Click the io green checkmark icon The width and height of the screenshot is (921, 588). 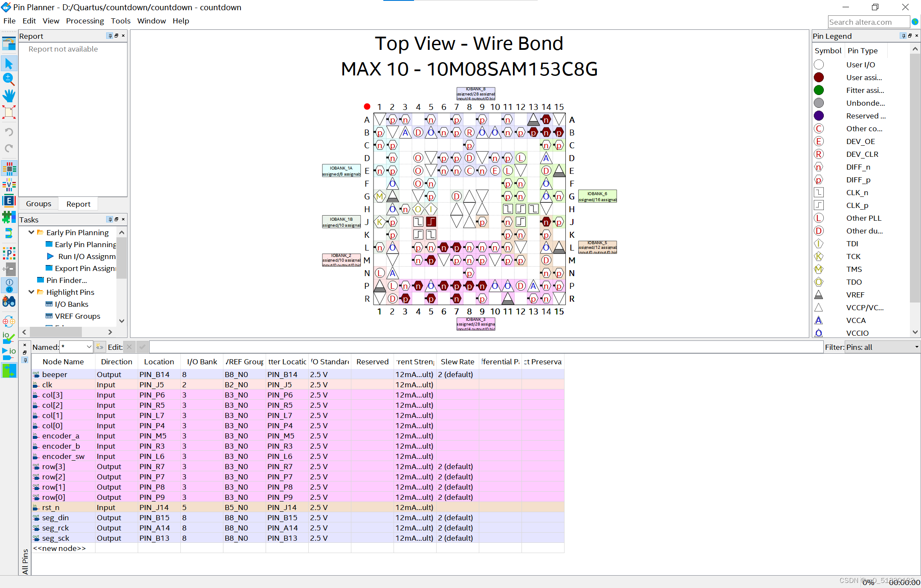pos(9,337)
